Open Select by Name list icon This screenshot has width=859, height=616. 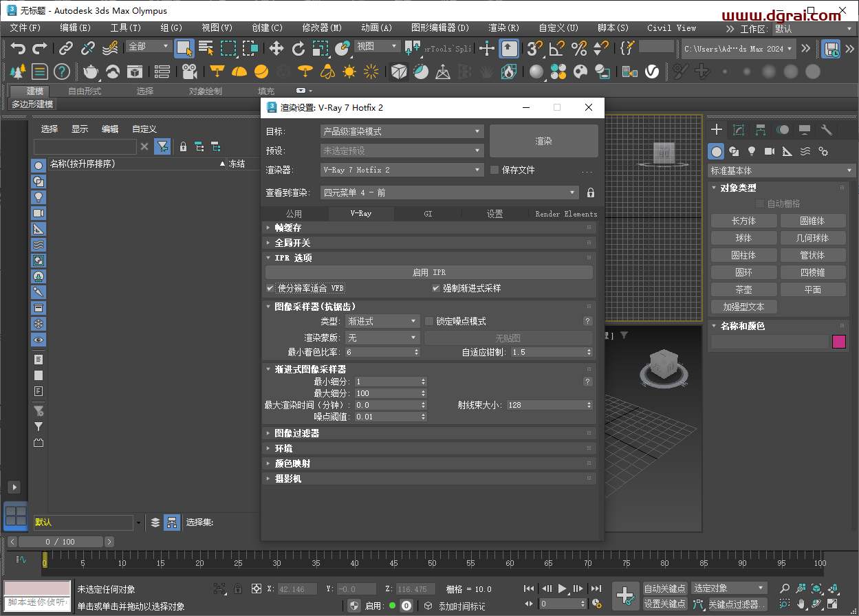coord(206,48)
